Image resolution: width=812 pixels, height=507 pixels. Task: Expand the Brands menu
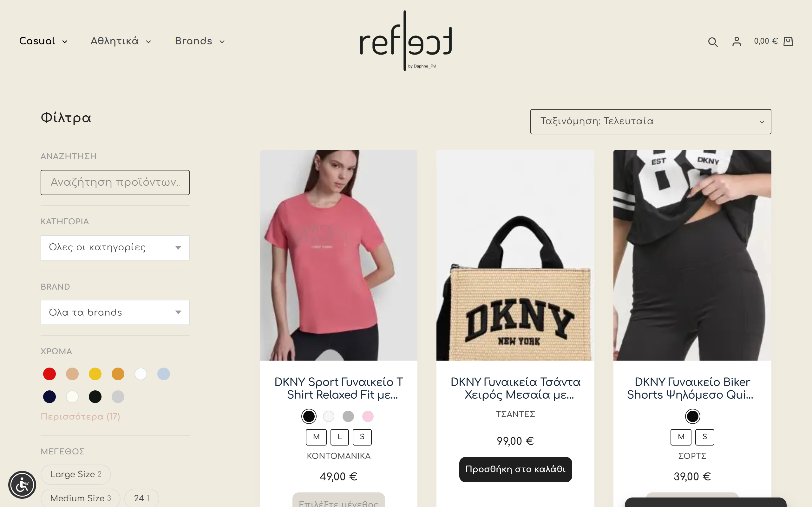200,41
